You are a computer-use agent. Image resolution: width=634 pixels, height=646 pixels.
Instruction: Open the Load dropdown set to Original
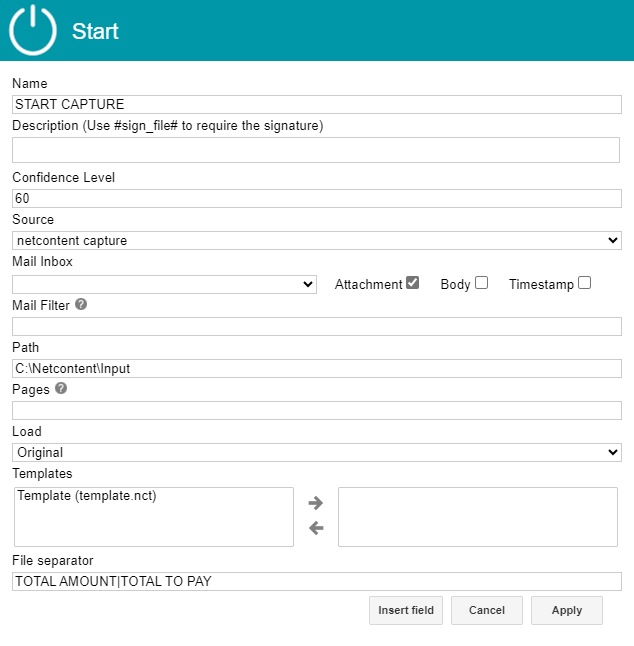317,452
